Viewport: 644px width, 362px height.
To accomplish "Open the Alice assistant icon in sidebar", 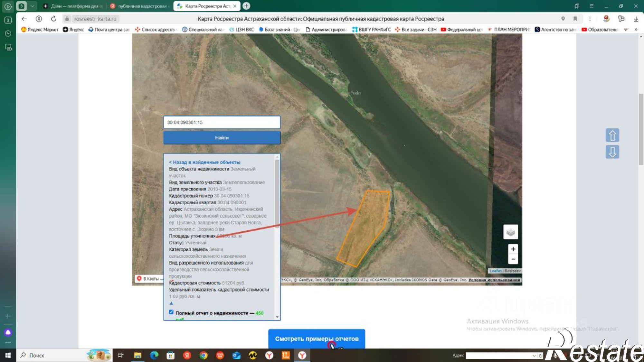I will click(8, 332).
